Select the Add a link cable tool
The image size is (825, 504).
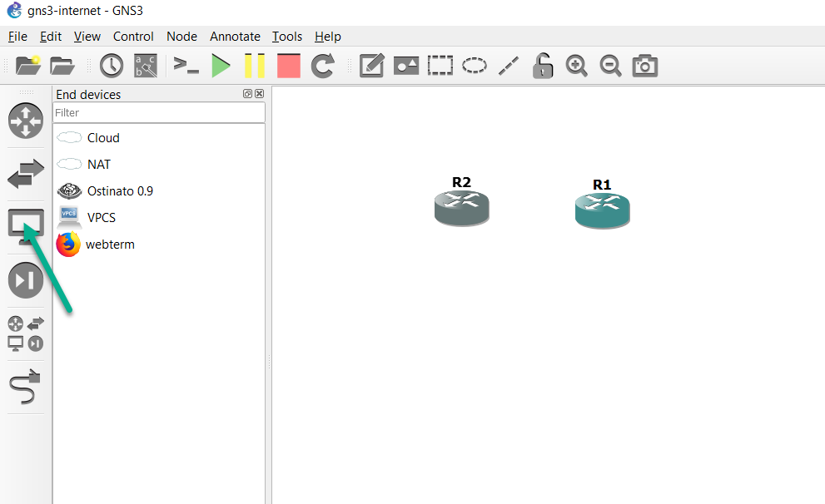pos(26,387)
